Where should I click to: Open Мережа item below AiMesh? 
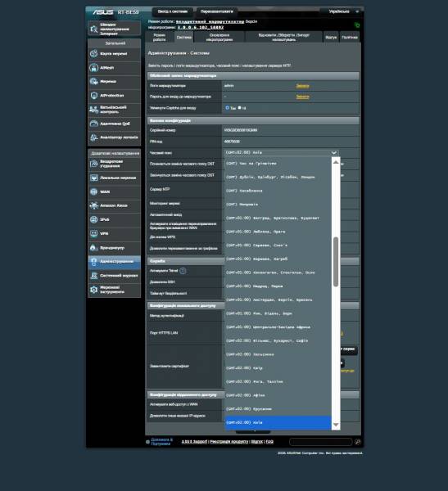(114, 81)
